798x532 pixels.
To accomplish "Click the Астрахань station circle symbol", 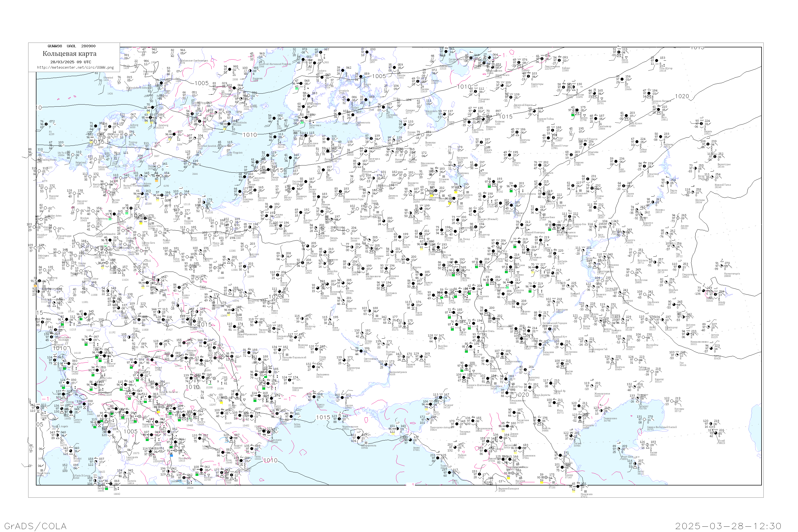I will tap(580, 418).
